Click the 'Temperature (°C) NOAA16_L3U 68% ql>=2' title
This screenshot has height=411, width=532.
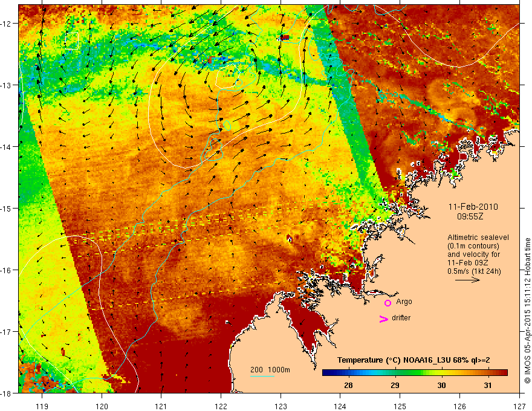(414, 360)
